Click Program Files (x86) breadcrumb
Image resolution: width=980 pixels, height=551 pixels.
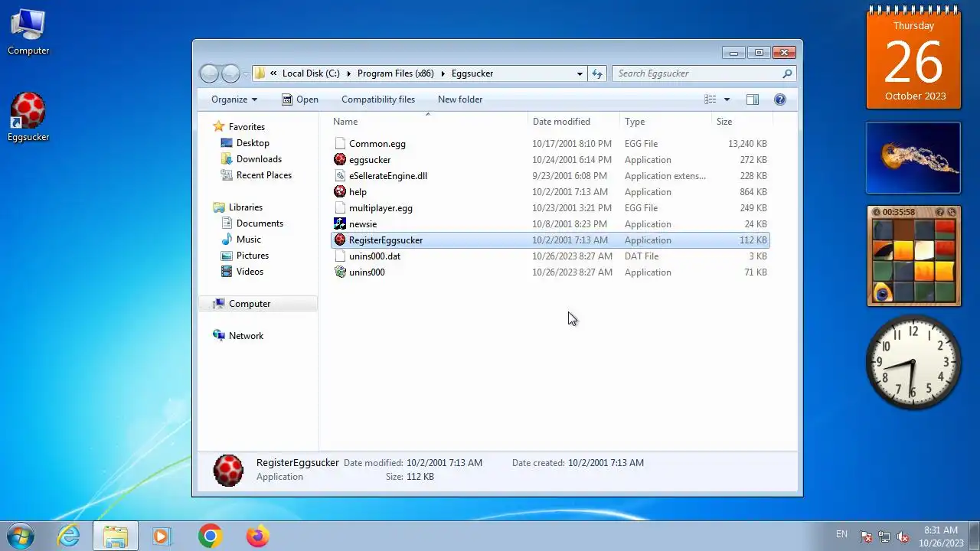(x=395, y=73)
